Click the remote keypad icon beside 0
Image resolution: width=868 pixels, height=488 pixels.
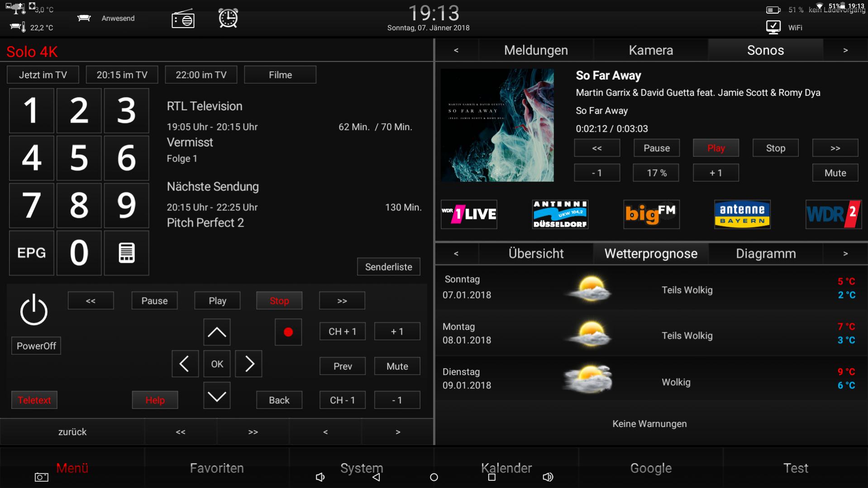pos(126,253)
